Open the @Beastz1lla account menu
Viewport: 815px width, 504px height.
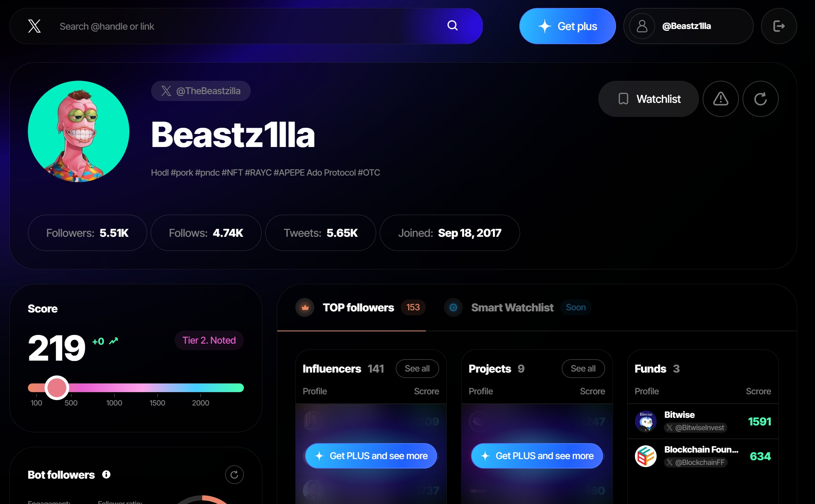[688, 26]
